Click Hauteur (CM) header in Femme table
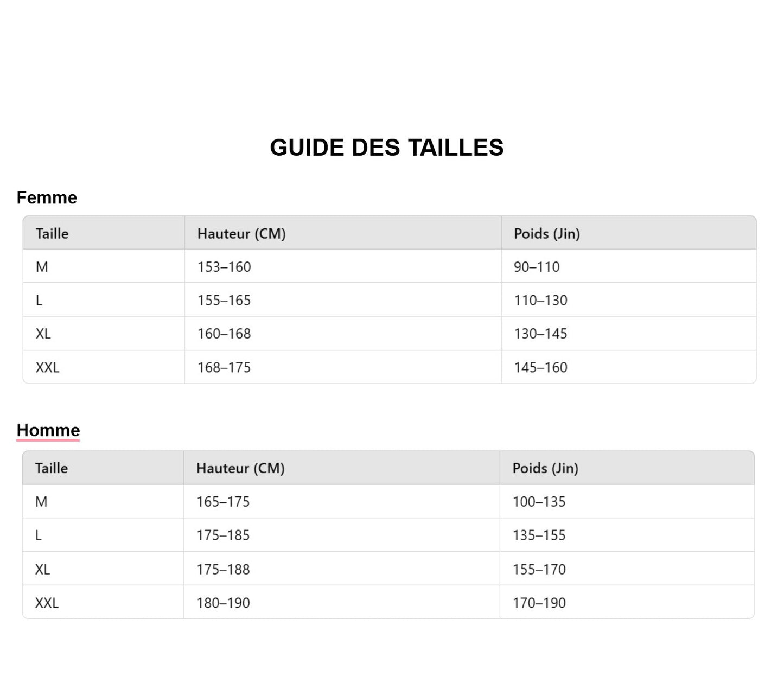The height and width of the screenshot is (689, 784). point(241,234)
